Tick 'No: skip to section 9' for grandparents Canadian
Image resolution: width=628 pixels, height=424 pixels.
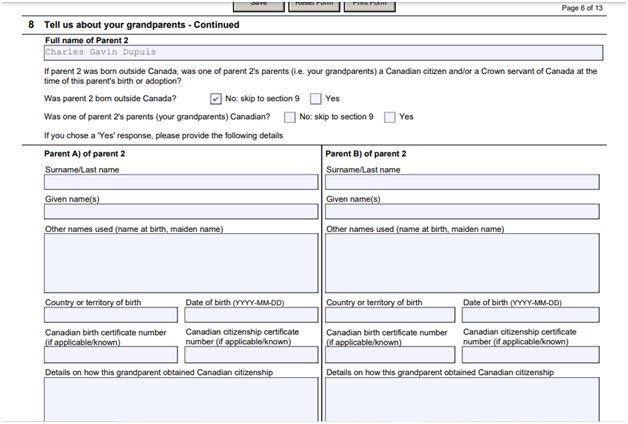290,117
